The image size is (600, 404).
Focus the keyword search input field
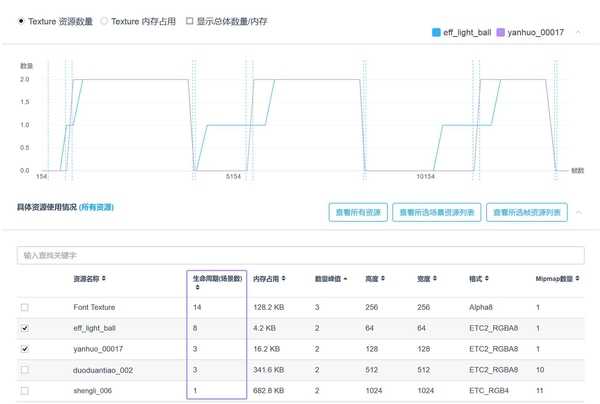coord(300,255)
